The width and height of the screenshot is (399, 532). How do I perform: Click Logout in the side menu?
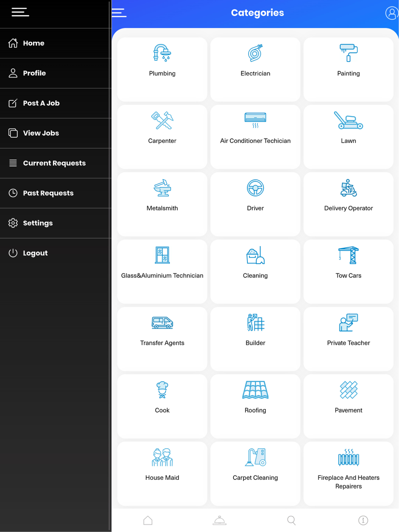point(55,253)
